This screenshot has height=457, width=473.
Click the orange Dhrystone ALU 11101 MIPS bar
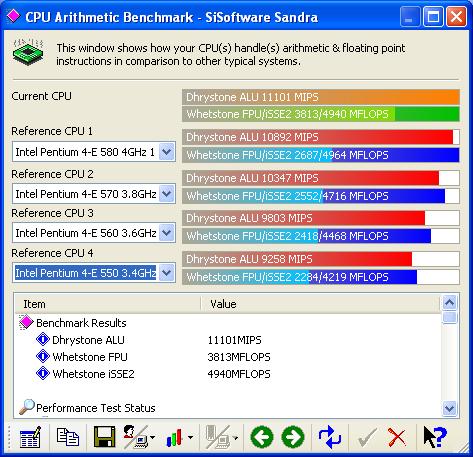point(321,97)
